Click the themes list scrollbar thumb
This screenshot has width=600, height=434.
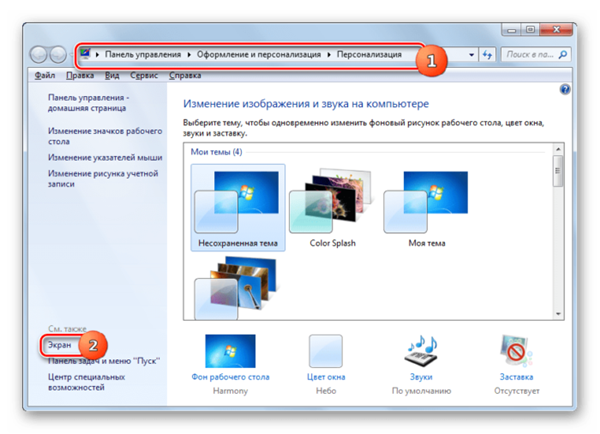point(558,171)
